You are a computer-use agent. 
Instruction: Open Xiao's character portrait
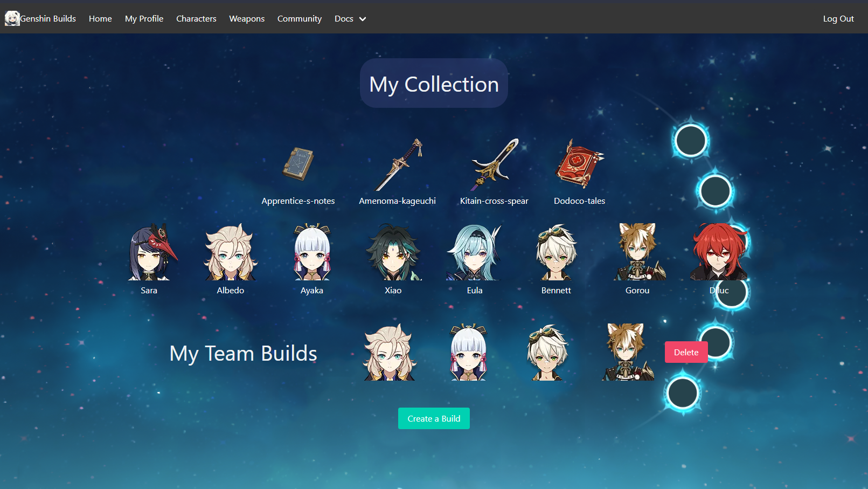[x=393, y=252]
